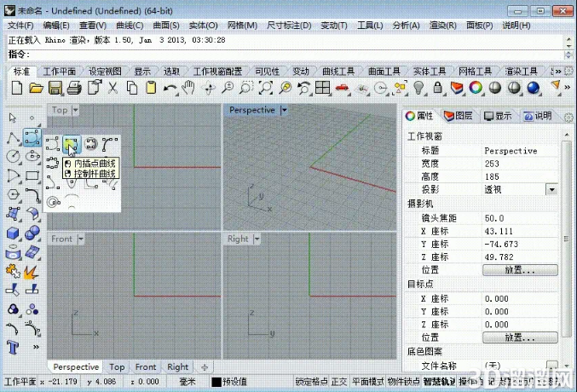
Task: Click the red car icon
Action: [x=343, y=88]
